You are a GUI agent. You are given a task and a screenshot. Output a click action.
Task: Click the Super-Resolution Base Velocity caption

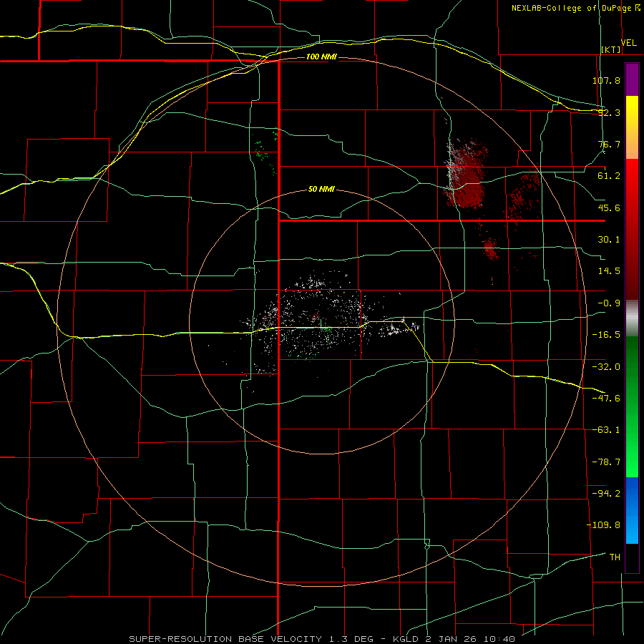(x=321, y=639)
